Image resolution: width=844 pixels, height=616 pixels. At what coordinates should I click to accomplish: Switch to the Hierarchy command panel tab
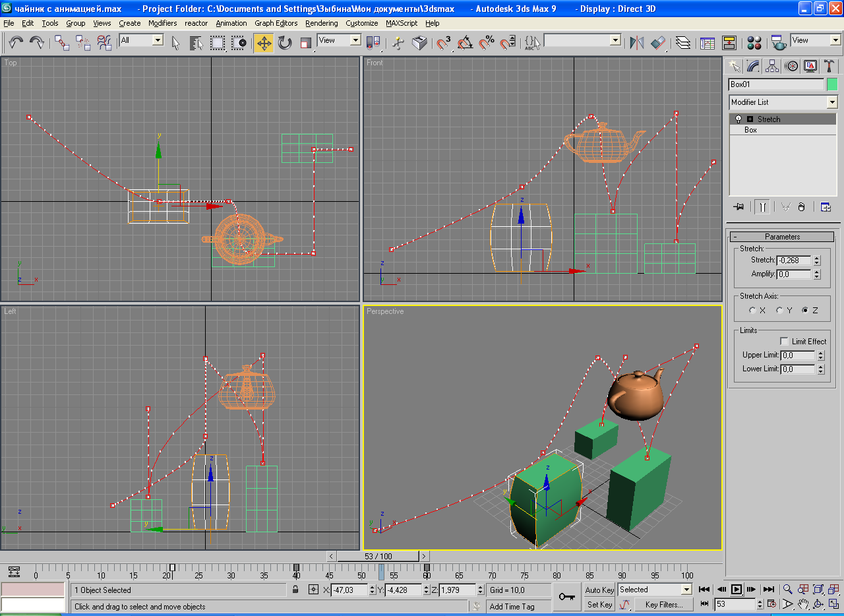coord(772,66)
